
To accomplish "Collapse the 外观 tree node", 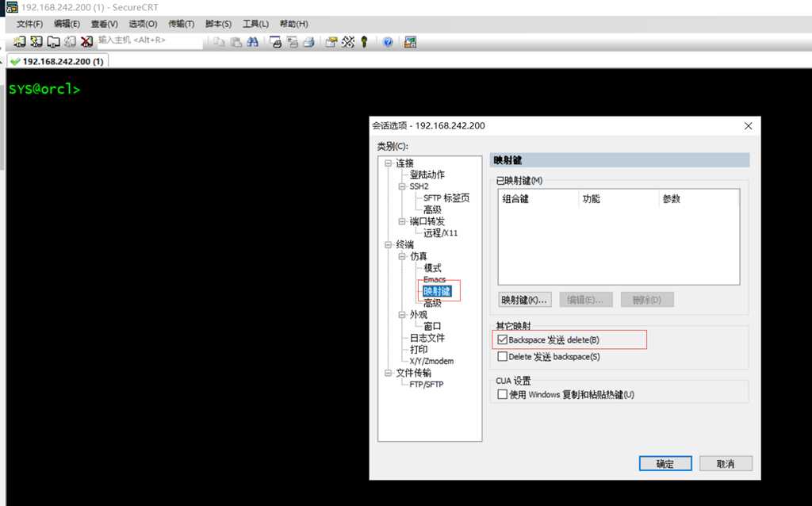I will click(402, 314).
